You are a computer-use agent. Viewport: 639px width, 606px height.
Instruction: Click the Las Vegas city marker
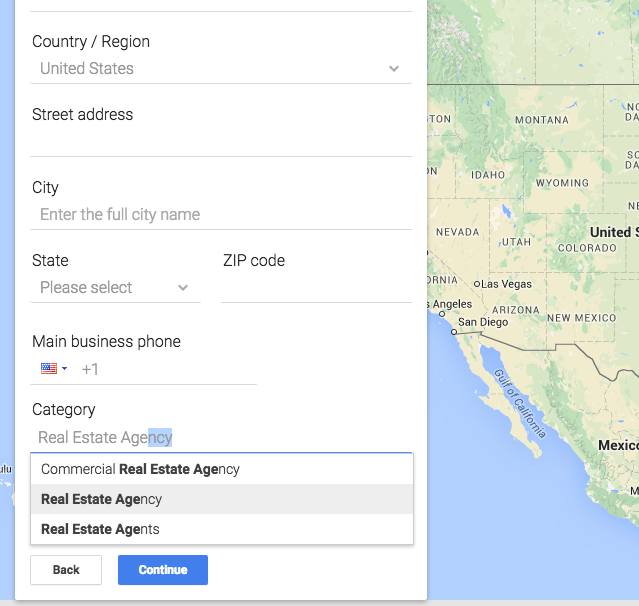pos(476,284)
